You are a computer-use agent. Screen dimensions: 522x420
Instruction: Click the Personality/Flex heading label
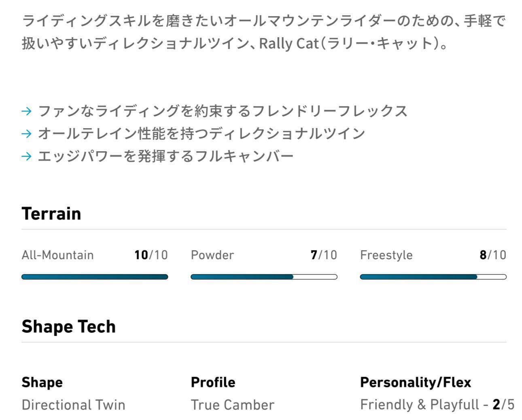click(x=415, y=382)
